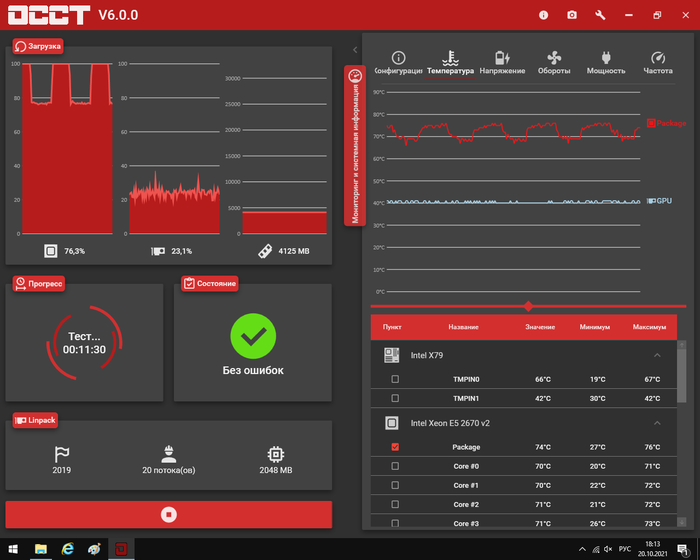The width and height of the screenshot is (700, 560).
Task: Click the diamond handle on red divider
Action: pyautogui.click(x=529, y=306)
